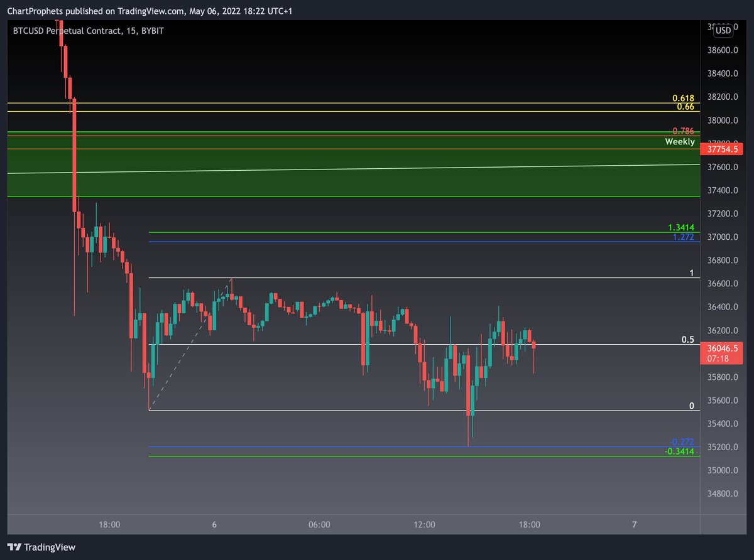Click the 12:00 time axis label
The image size is (754, 560).
[424, 525]
